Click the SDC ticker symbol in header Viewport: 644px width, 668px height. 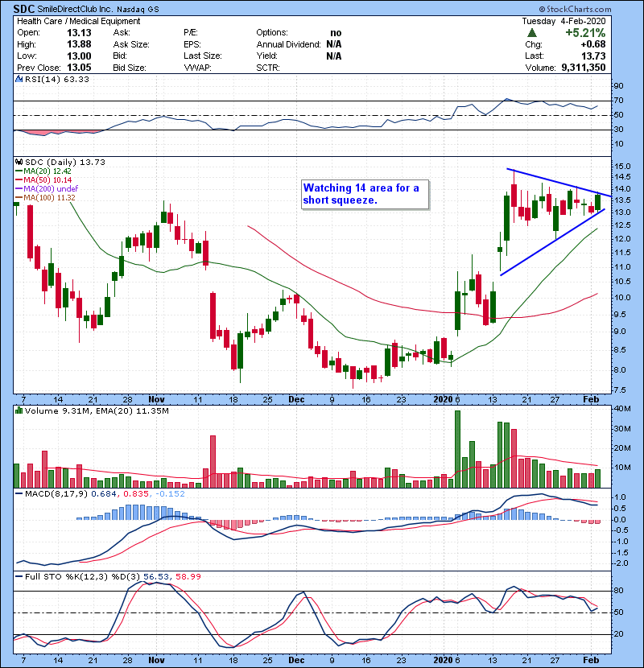(x=24, y=9)
